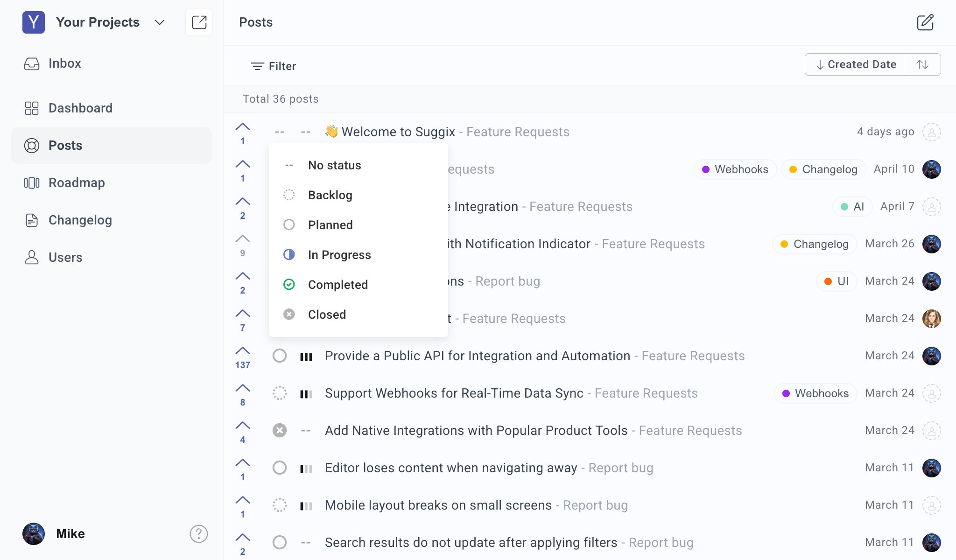Screen dimensions: 956x560
Task: Upvote the Support Webhooks post
Action: pos(243,395)
